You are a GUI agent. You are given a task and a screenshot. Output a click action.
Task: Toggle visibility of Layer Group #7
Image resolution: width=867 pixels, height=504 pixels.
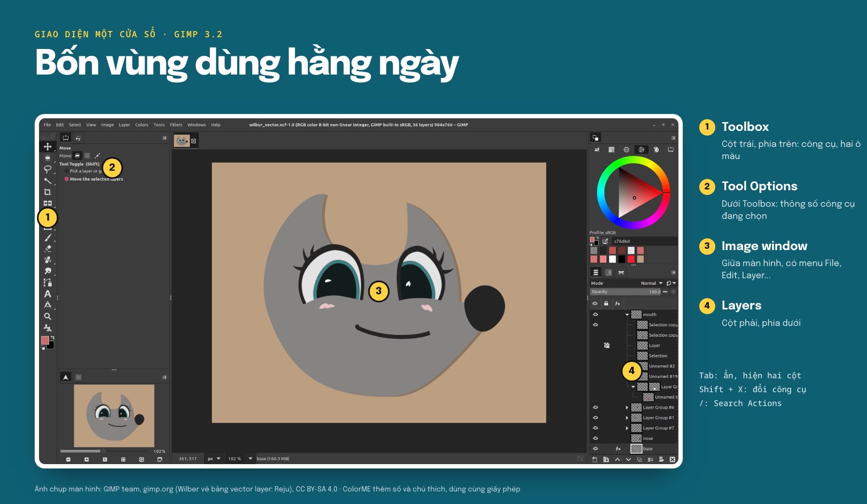click(x=595, y=428)
